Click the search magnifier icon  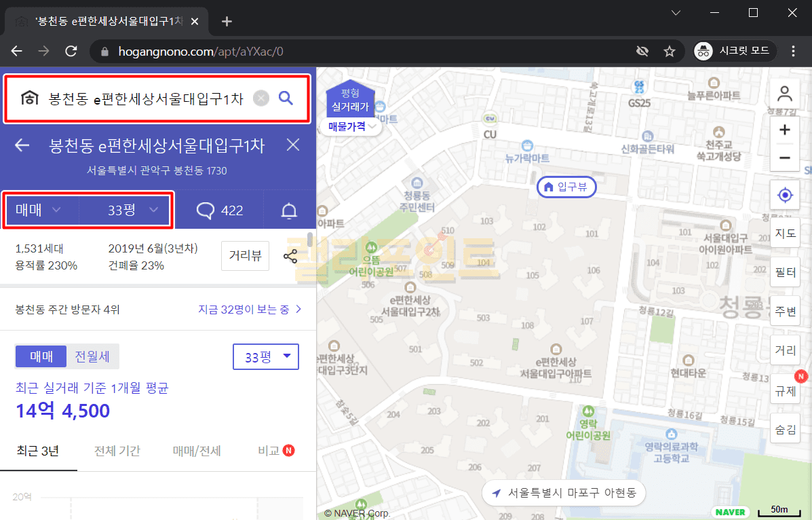(286, 98)
